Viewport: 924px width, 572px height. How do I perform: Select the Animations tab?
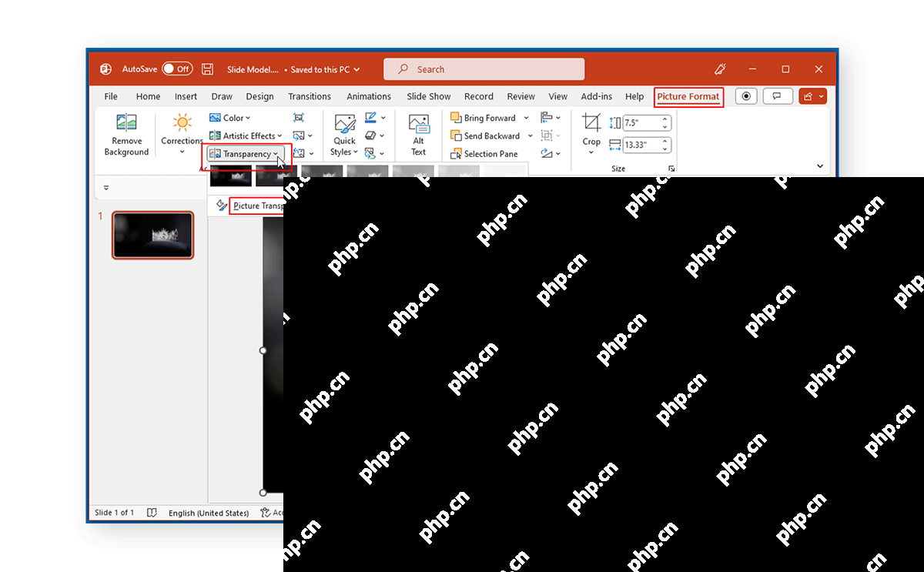pyautogui.click(x=369, y=96)
